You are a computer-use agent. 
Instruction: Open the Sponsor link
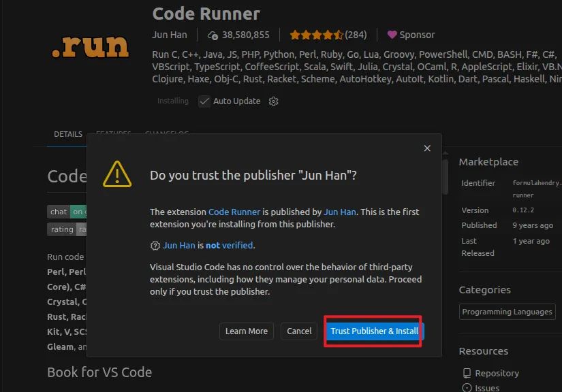[417, 35]
